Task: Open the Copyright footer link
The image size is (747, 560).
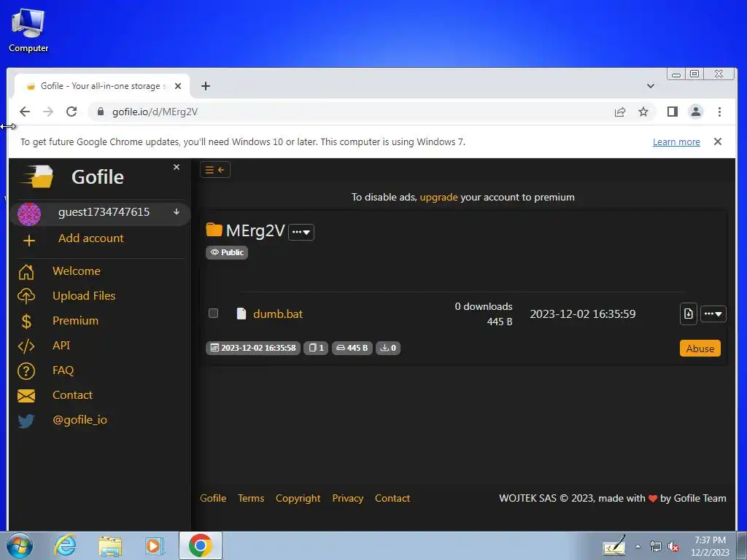Action: click(x=298, y=498)
